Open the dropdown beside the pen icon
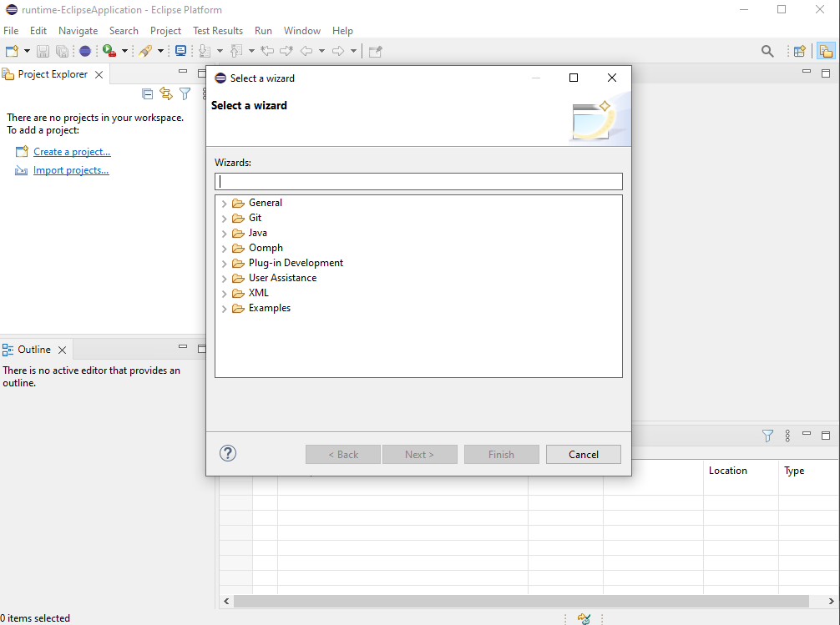The height and width of the screenshot is (625, 840). point(160,51)
